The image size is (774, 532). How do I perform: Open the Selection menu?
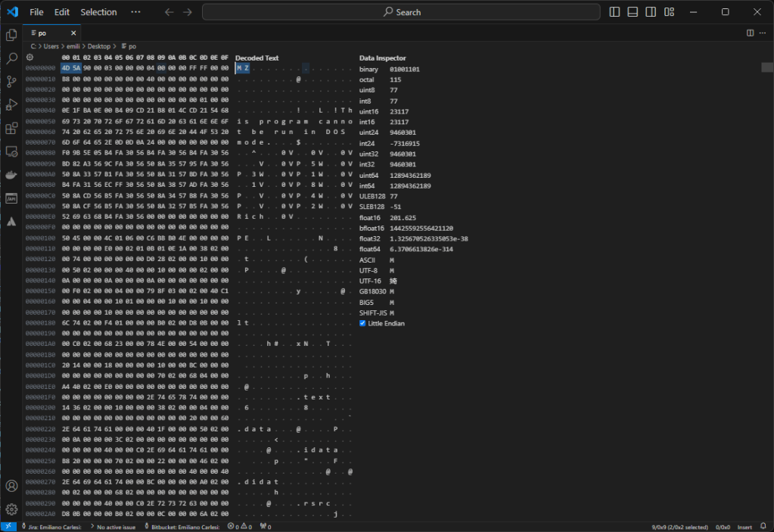point(98,12)
